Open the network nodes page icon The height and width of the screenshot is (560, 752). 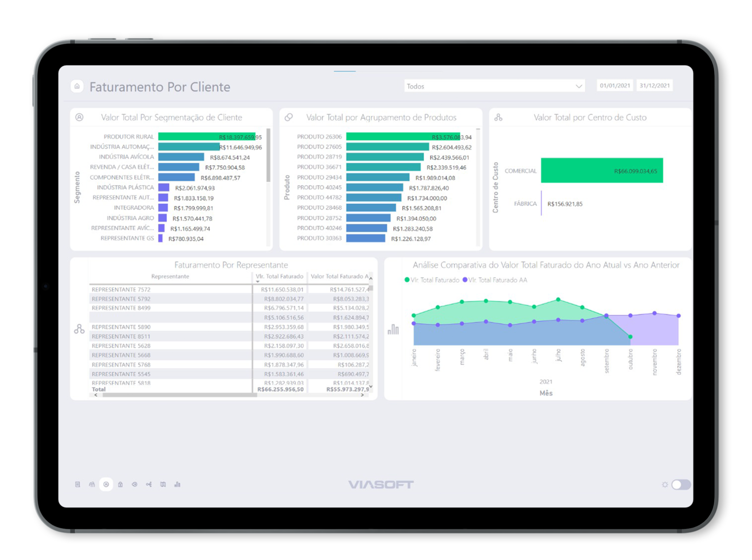[x=149, y=484]
